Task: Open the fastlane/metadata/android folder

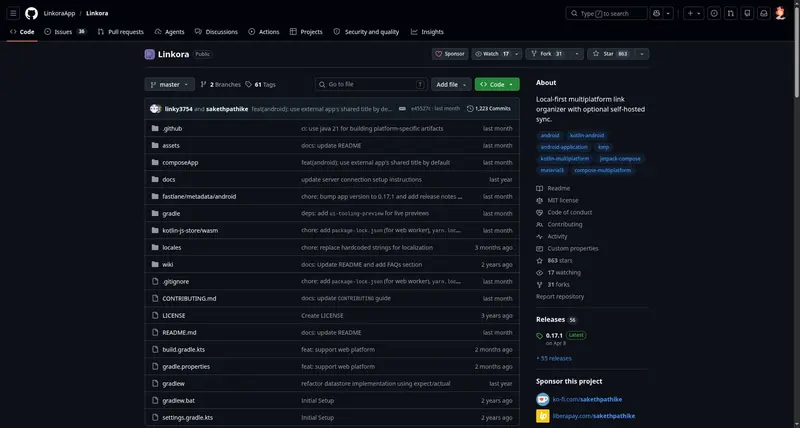Action: 199,196
